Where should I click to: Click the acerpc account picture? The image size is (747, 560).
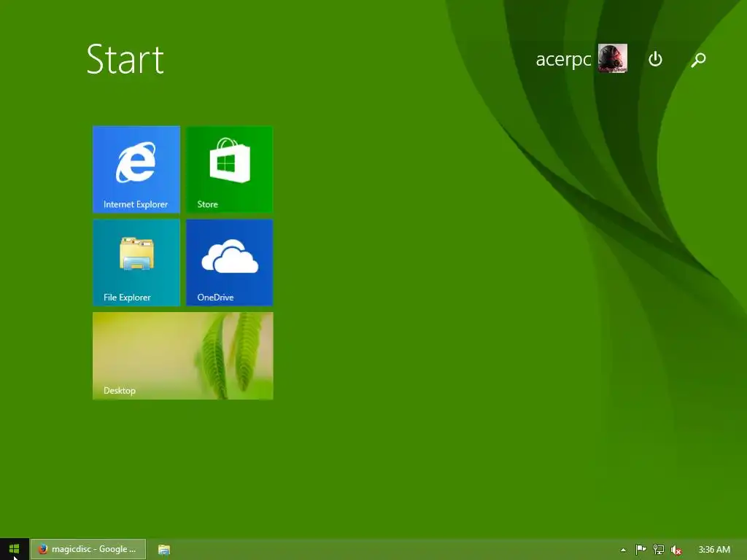click(x=613, y=58)
